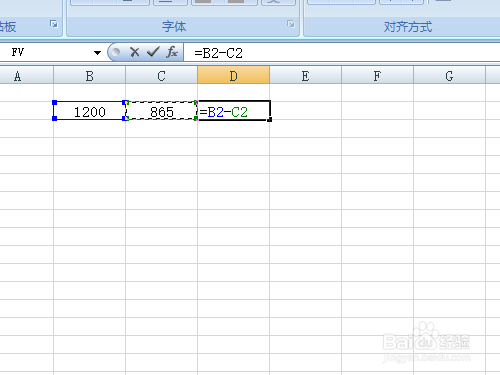The width and height of the screenshot is (500, 375).
Task: Click cell C2 containing 865
Action: [x=161, y=111]
